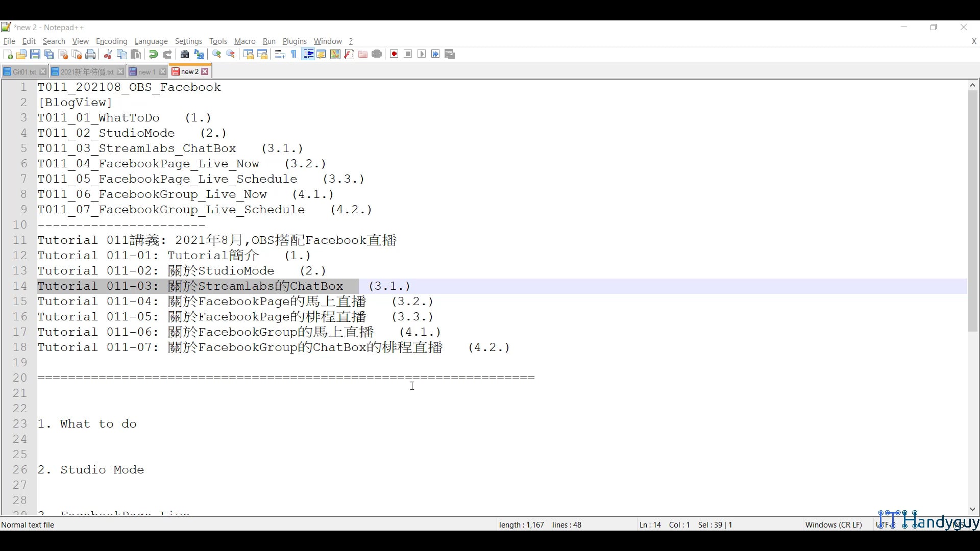
Task: Toggle the indent guide button
Action: pos(308,54)
